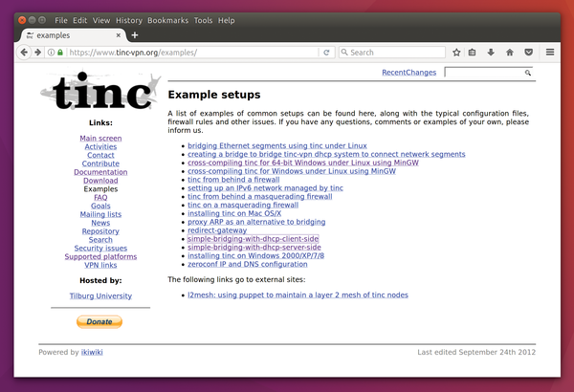Screen dimensions: 574x392
Task: Open the redirect-gateway link
Action: click(217, 230)
